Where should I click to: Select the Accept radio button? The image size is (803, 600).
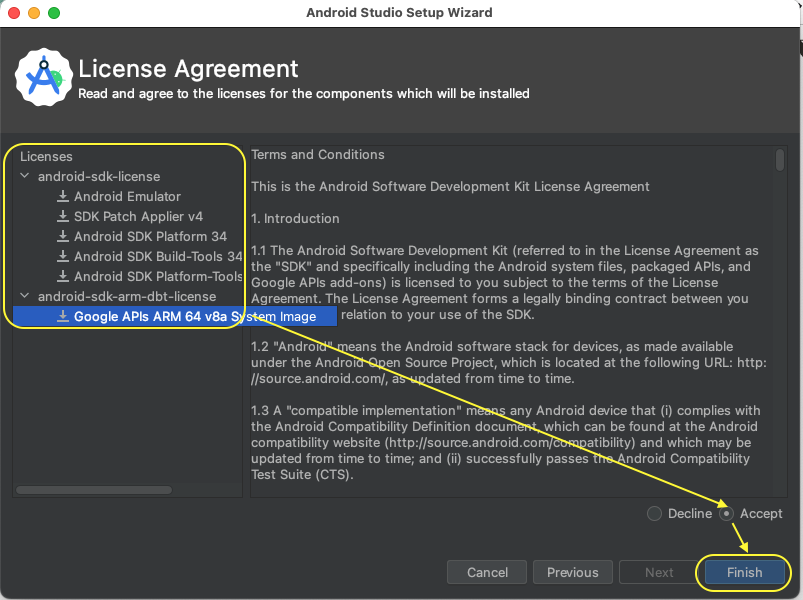coord(726,513)
